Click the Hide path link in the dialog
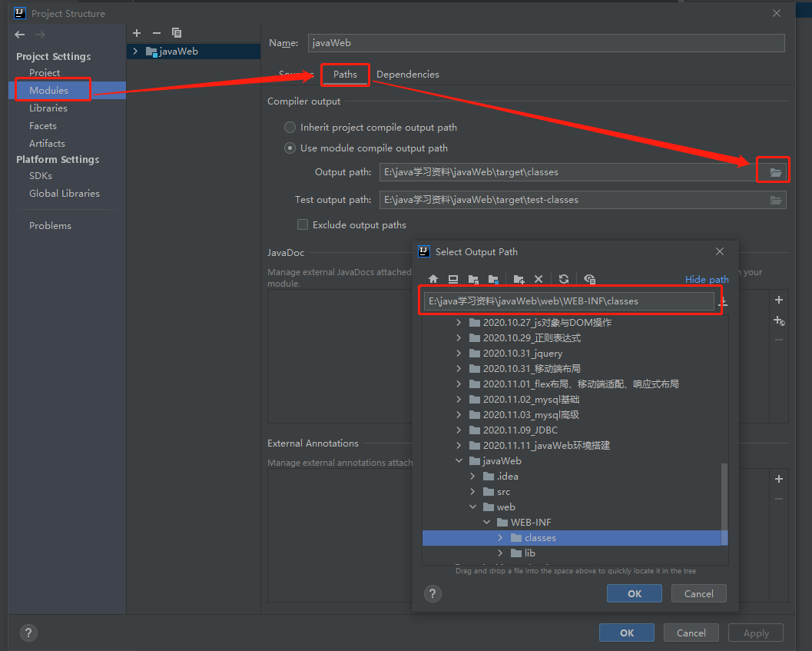 click(x=706, y=279)
